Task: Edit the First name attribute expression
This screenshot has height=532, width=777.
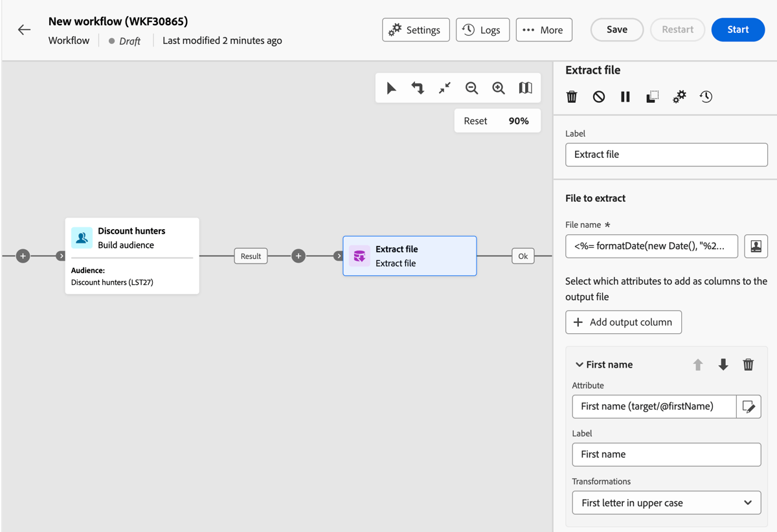Action: pyautogui.click(x=749, y=406)
